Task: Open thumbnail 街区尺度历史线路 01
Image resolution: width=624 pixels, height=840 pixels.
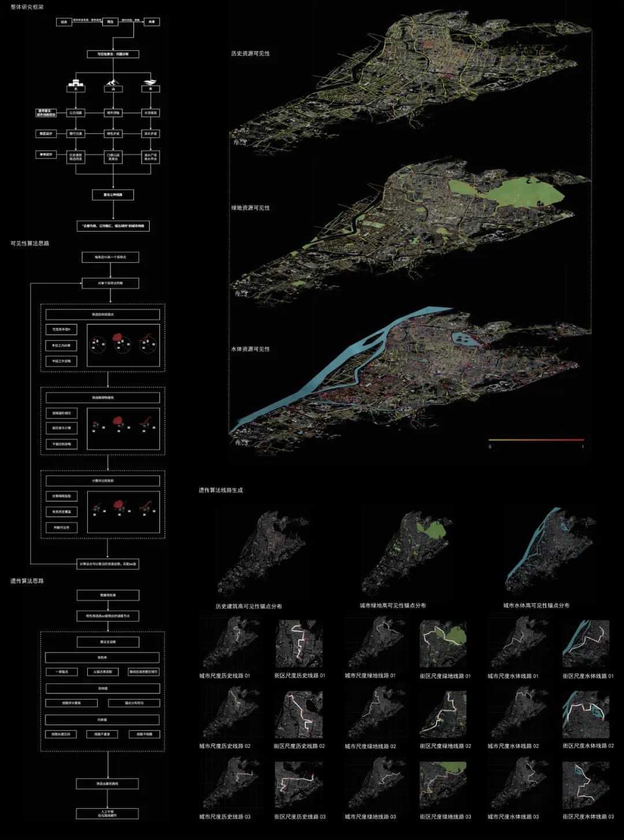Action: click(x=299, y=644)
